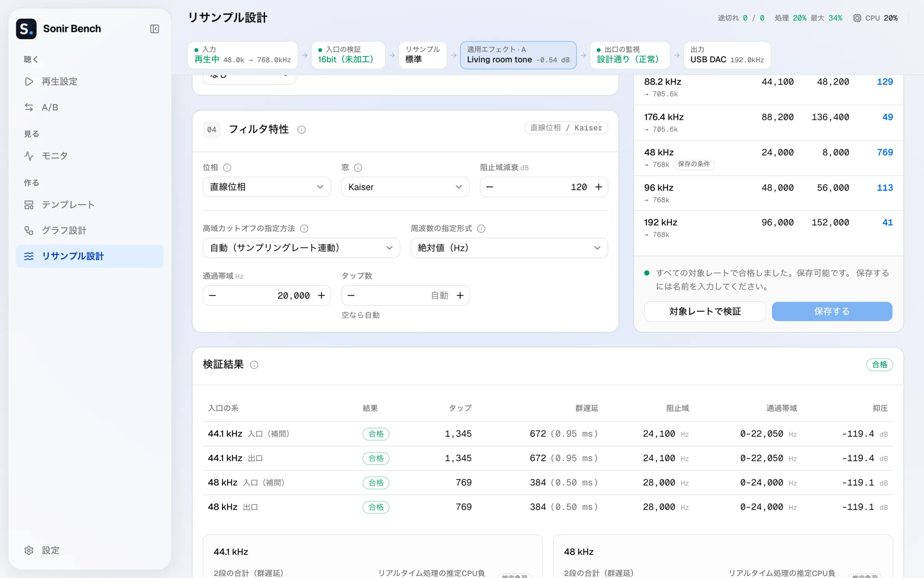Increase タップ数 with the plus button
Image resolution: width=924 pixels, height=578 pixels.
460,296
